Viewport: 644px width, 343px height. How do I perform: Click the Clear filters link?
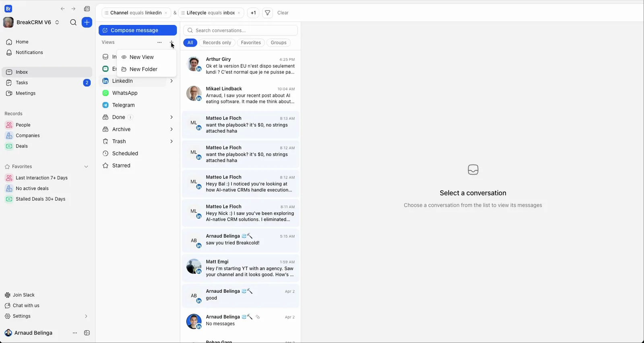click(283, 13)
